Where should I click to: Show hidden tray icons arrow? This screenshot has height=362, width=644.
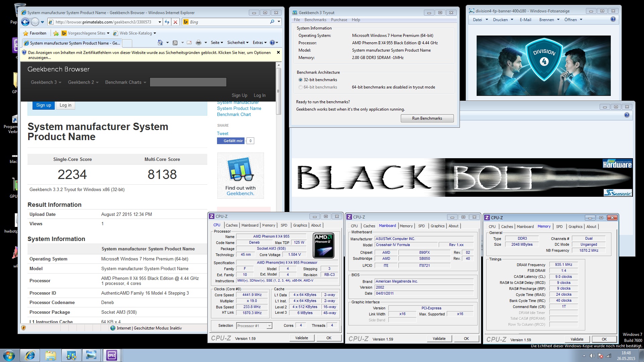pos(584,356)
